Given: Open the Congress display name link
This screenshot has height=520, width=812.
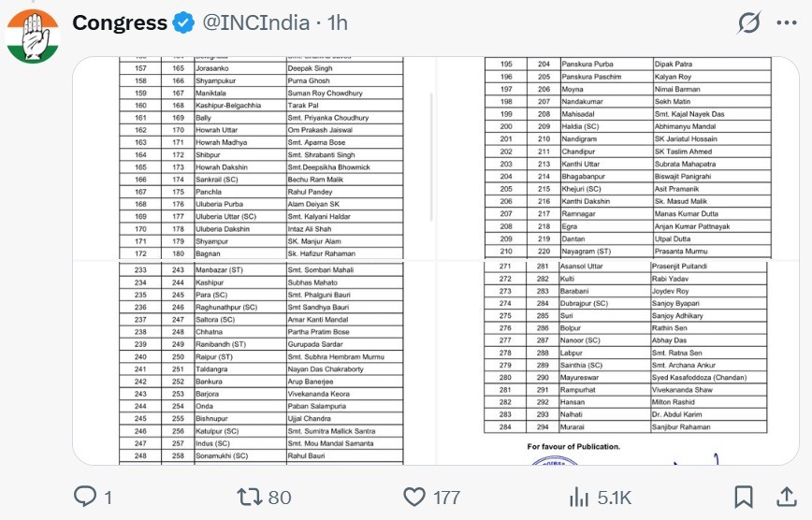Looking at the screenshot, I should [120, 22].
